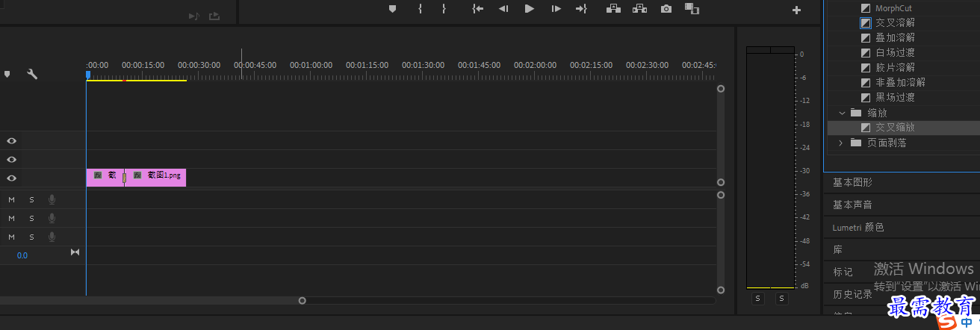980x330 pixels.
Task: Export a frame with the camera icon
Action: coord(666,9)
